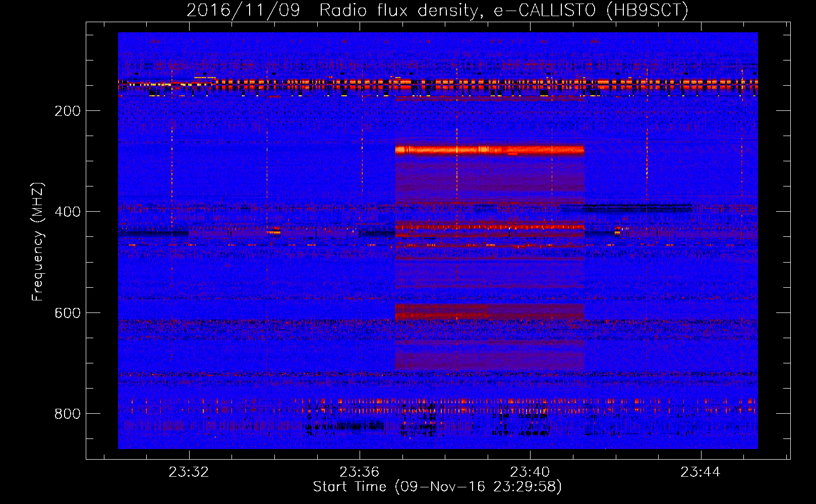Click the 'Start Time (09-Nov-16 23:29:58)' axis label
Screen dimensions: 816x504
(x=437, y=487)
